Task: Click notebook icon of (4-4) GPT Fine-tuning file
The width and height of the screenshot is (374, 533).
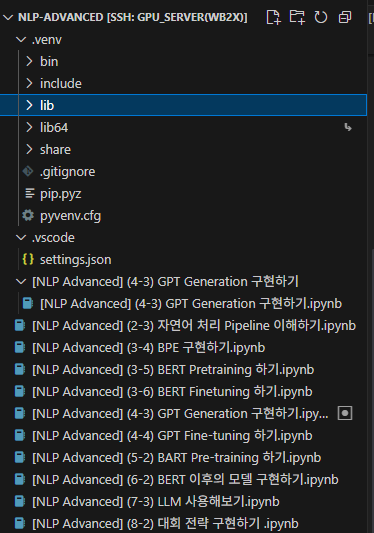Action: tap(20, 435)
